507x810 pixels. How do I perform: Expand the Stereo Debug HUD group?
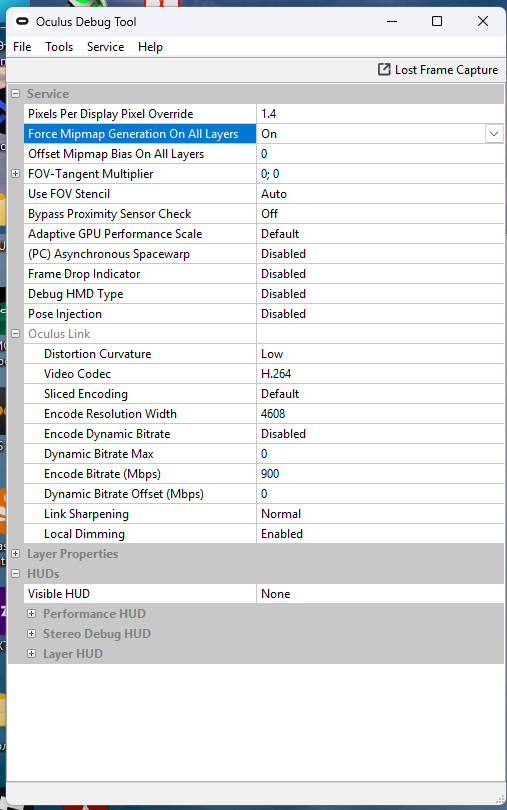click(32, 634)
